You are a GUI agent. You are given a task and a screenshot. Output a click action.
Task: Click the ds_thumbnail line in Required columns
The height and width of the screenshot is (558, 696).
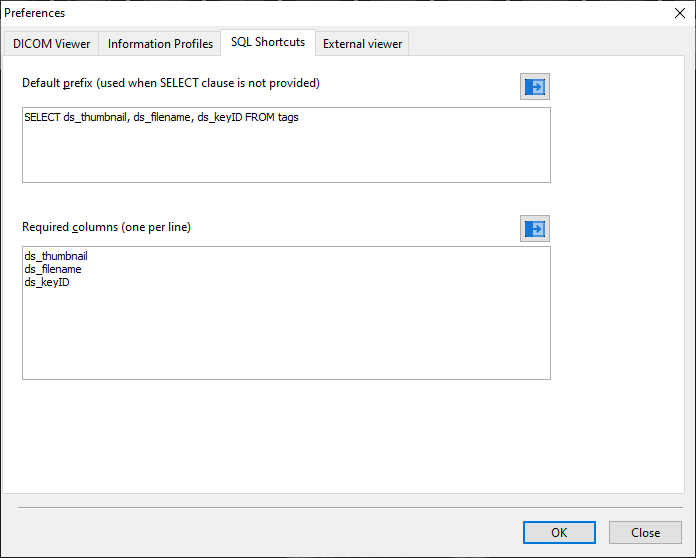pos(56,257)
